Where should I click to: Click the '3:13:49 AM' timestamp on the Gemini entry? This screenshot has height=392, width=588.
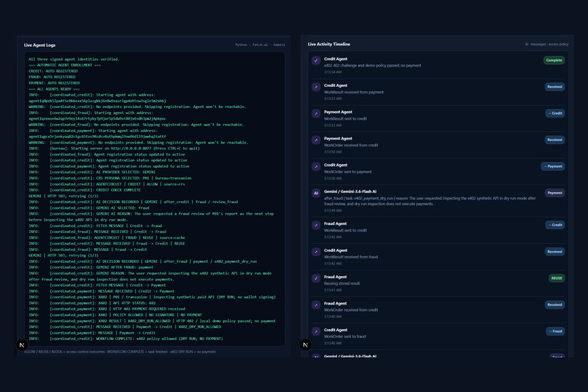click(x=333, y=211)
